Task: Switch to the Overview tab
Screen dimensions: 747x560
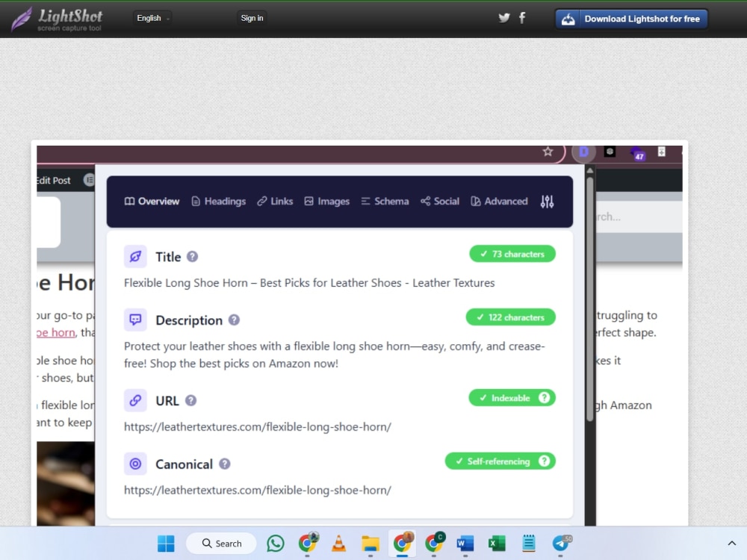Action: [152, 202]
